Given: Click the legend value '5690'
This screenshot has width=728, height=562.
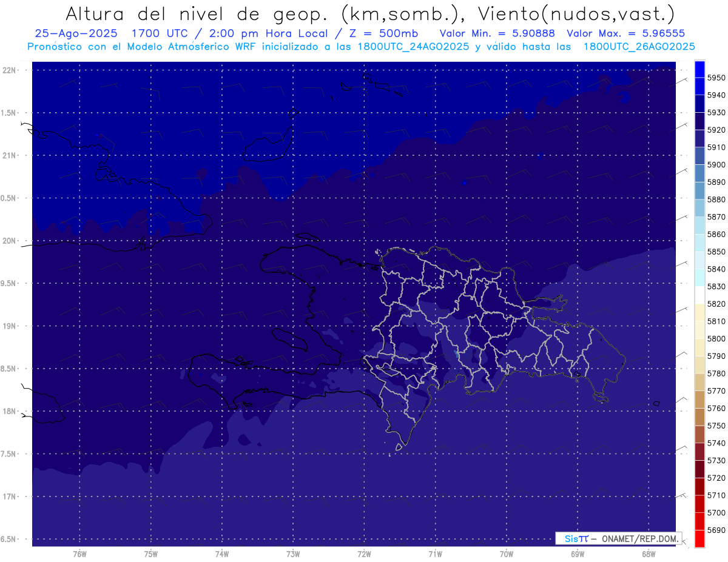Looking at the screenshot, I should (716, 530).
